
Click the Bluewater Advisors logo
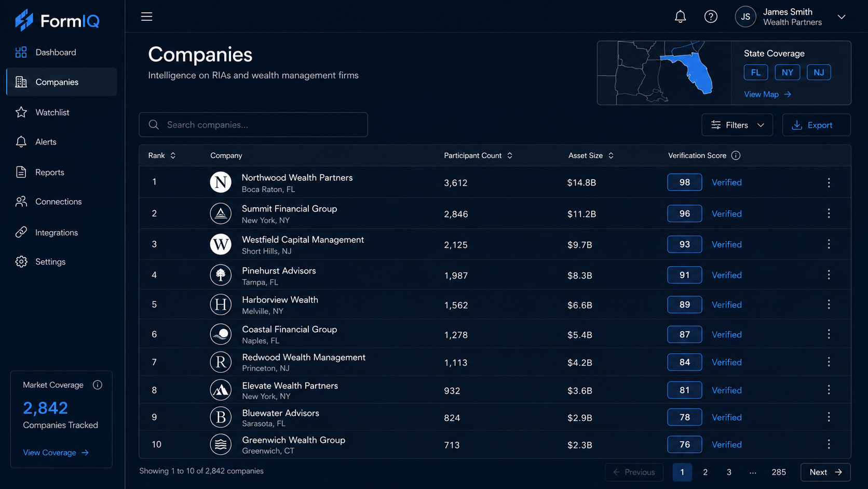point(221,417)
